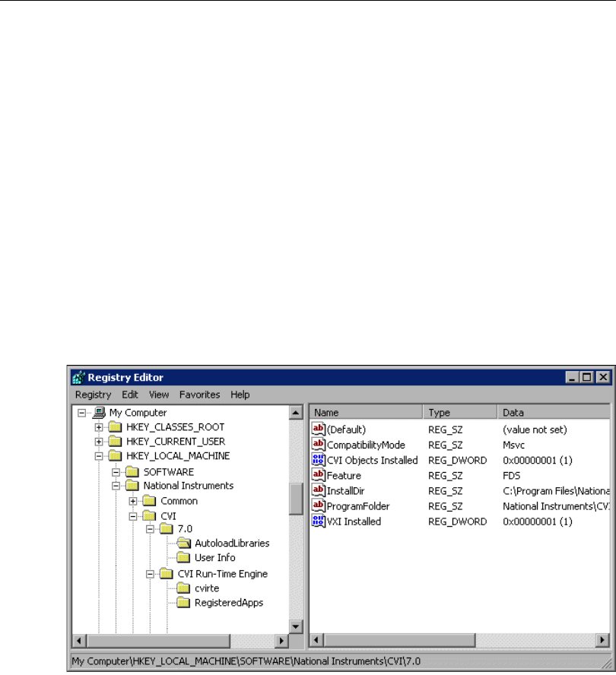Maximize the Registry Editor window

coord(586,378)
